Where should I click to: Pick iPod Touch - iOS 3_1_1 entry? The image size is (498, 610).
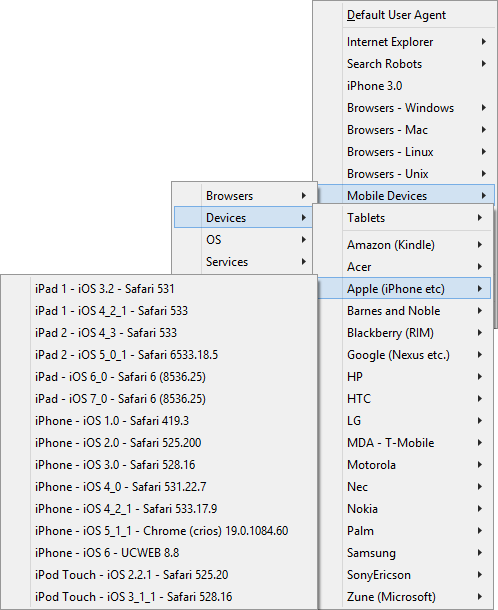(160, 597)
